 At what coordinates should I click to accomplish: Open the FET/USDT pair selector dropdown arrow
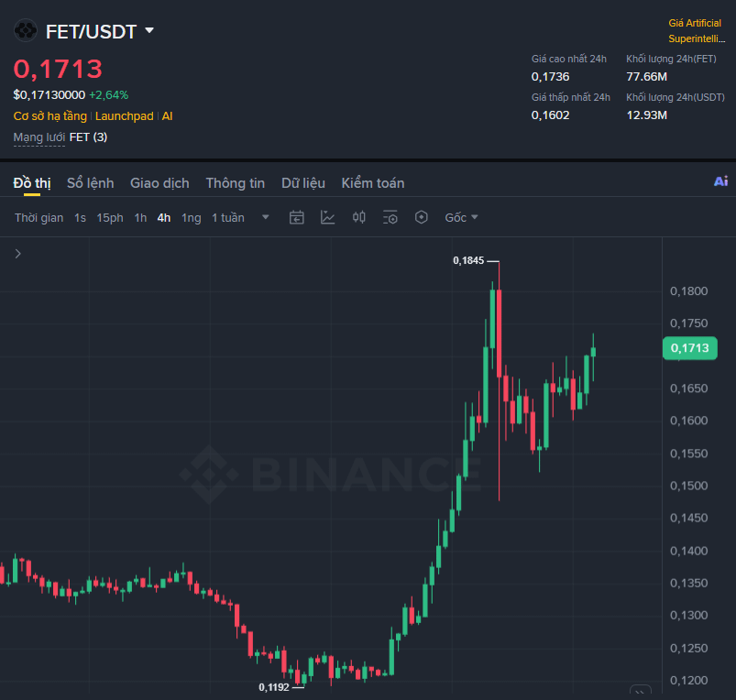click(149, 30)
